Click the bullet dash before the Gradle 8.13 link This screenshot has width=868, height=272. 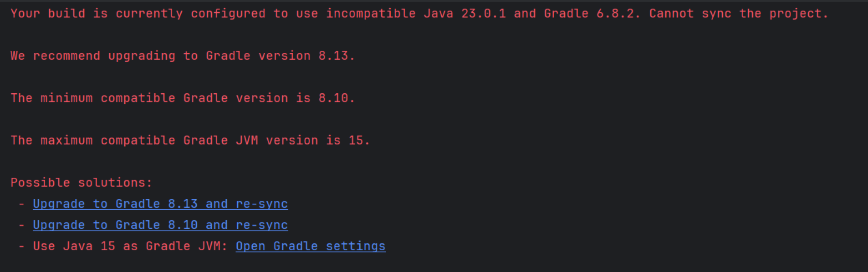[21, 204]
